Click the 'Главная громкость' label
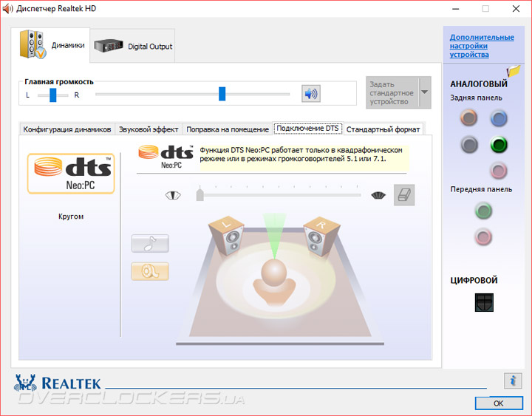This screenshot has width=532, height=416. tap(59, 82)
